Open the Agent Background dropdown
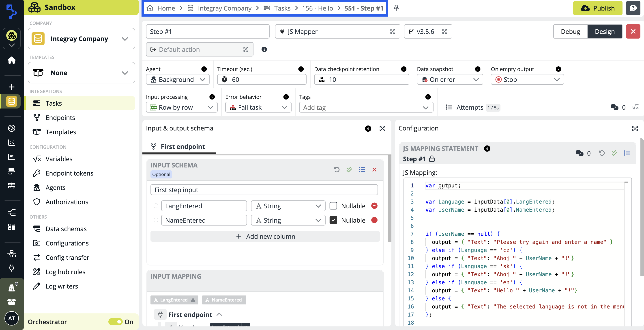The image size is (644, 330). pos(178,80)
